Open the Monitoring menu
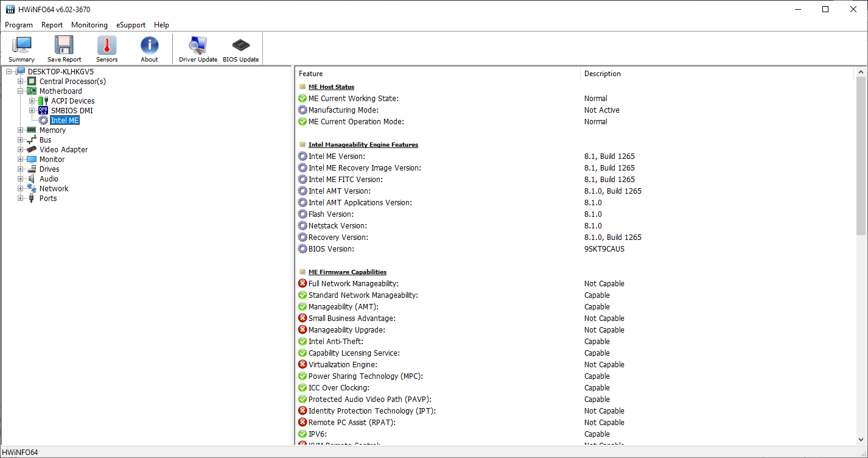The height and width of the screenshot is (458, 868). (89, 25)
